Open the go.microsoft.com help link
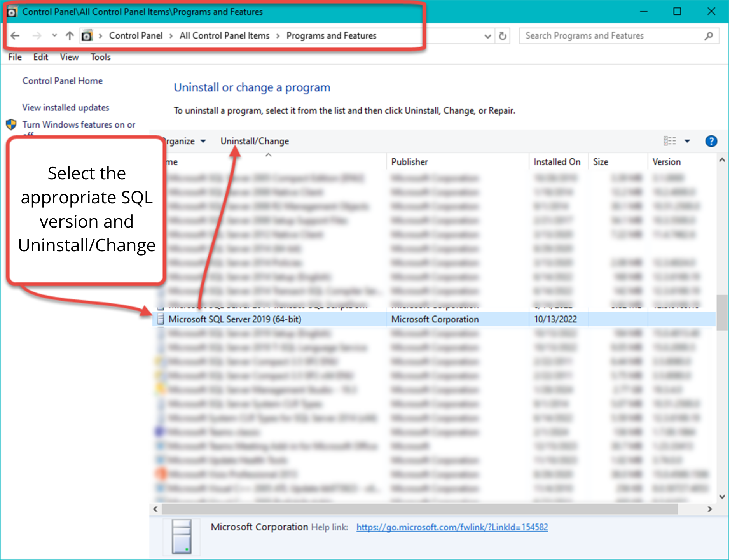The height and width of the screenshot is (560, 730). [452, 527]
